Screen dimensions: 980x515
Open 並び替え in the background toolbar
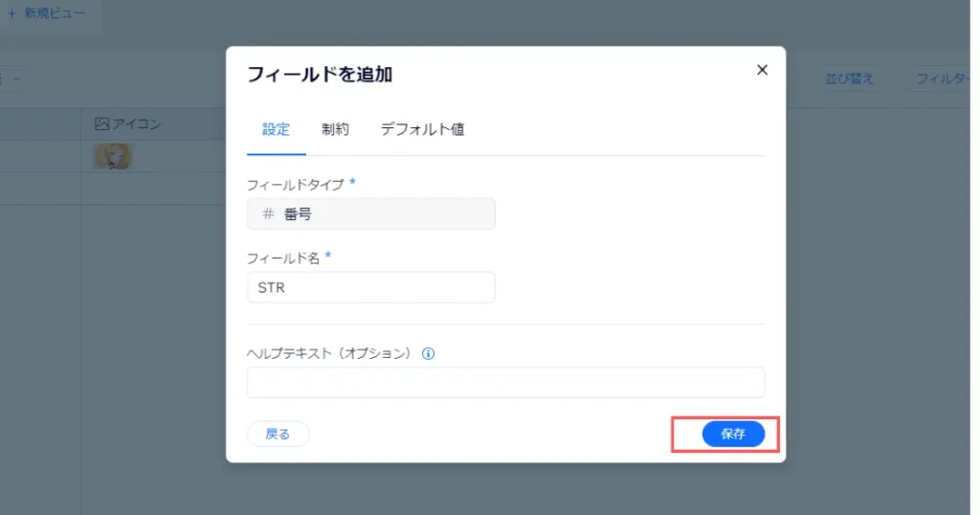[x=850, y=78]
